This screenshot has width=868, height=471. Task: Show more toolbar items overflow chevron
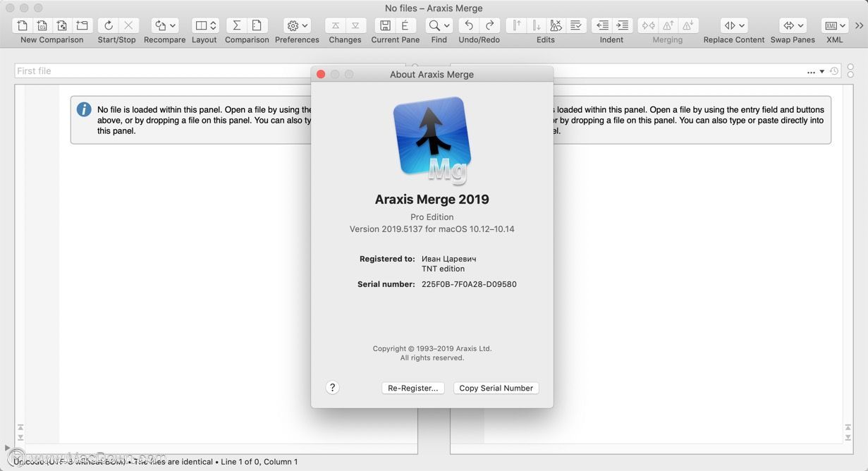859,25
